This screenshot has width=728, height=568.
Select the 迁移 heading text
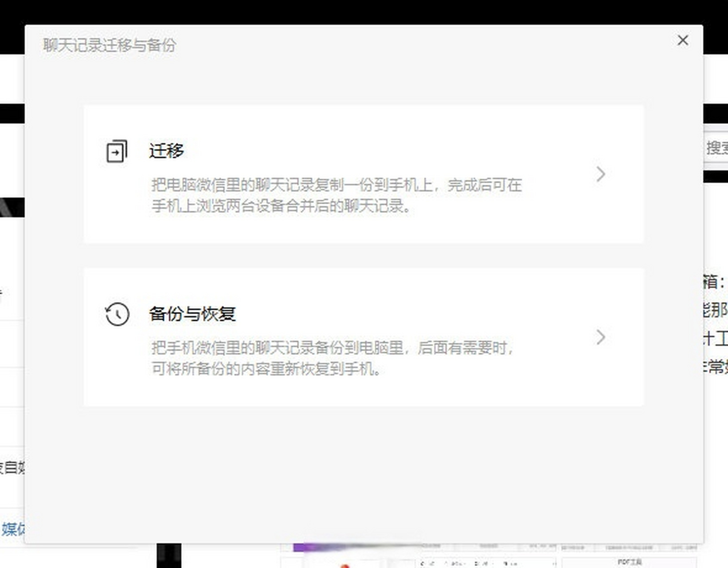[x=166, y=151]
